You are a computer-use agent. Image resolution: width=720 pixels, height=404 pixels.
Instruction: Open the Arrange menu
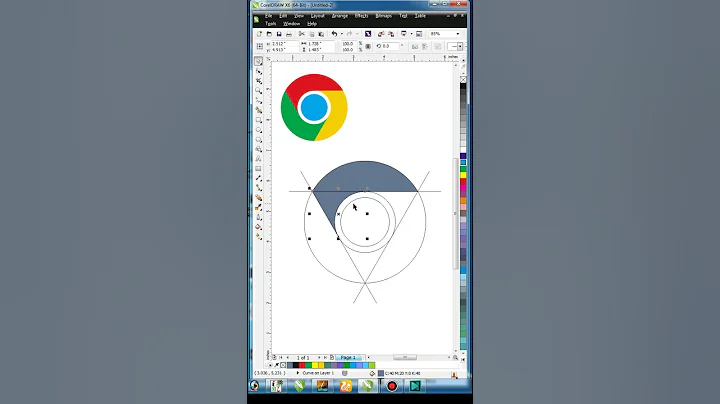[340, 16]
